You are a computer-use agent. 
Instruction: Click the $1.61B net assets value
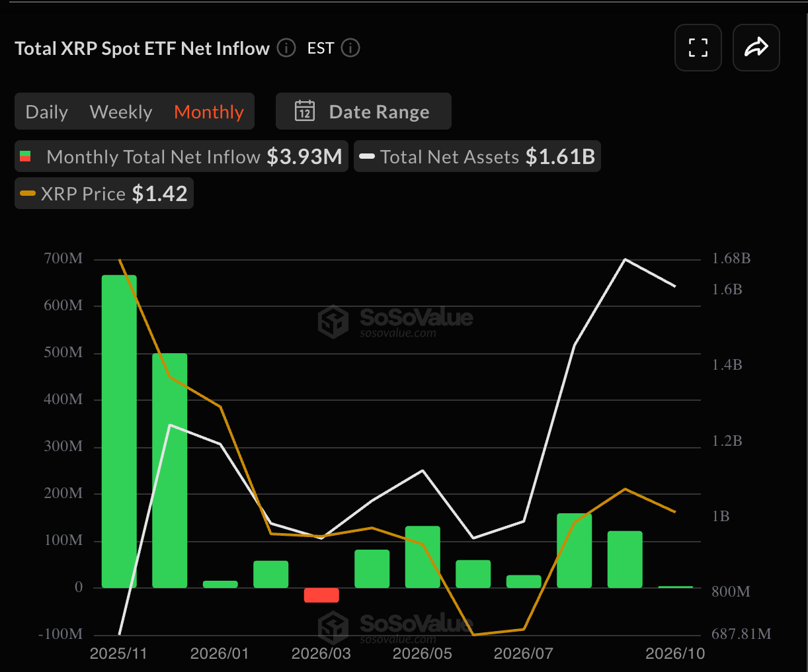[x=560, y=157]
